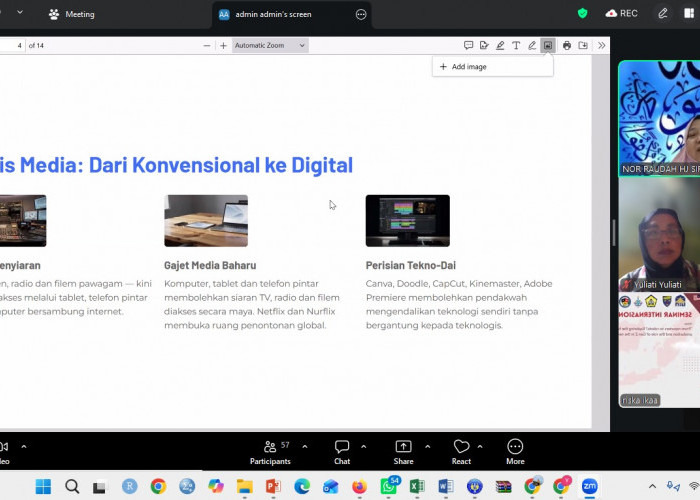Screen dimensions: 700x500
Task: Open File Explorer from taskbar
Action: tap(245, 486)
